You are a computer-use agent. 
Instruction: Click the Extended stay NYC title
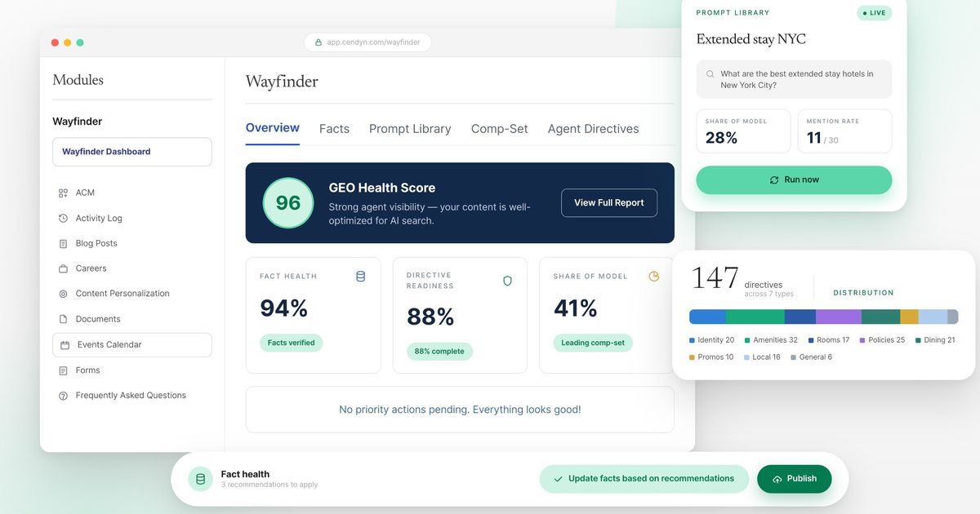pos(751,39)
